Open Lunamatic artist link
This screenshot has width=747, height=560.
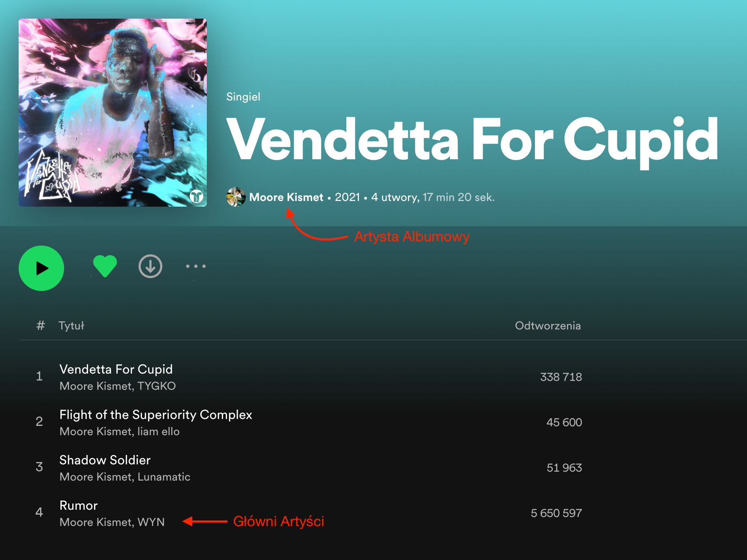click(164, 477)
